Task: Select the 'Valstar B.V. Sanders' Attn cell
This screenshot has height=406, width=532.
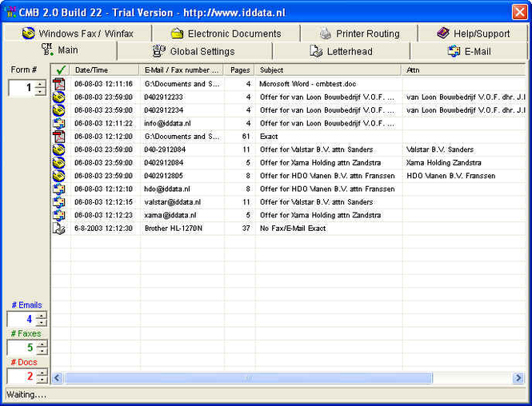Action: (440, 149)
